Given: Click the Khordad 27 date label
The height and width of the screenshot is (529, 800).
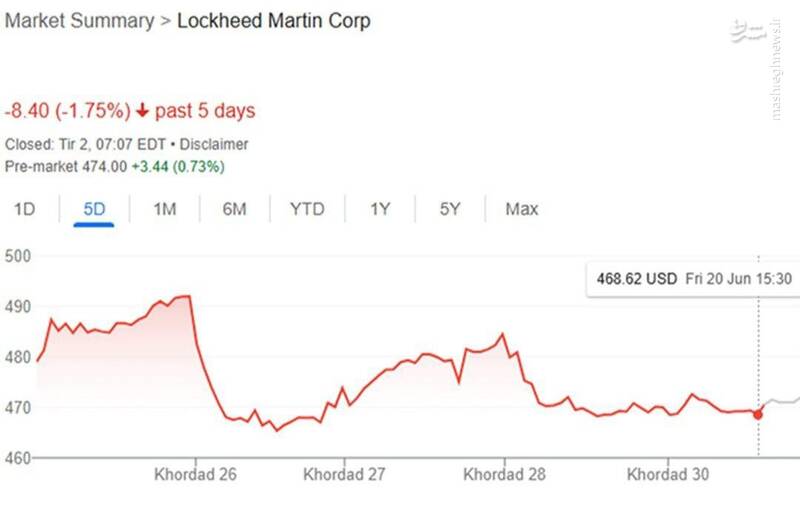Looking at the screenshot, I should coord(344,474).
